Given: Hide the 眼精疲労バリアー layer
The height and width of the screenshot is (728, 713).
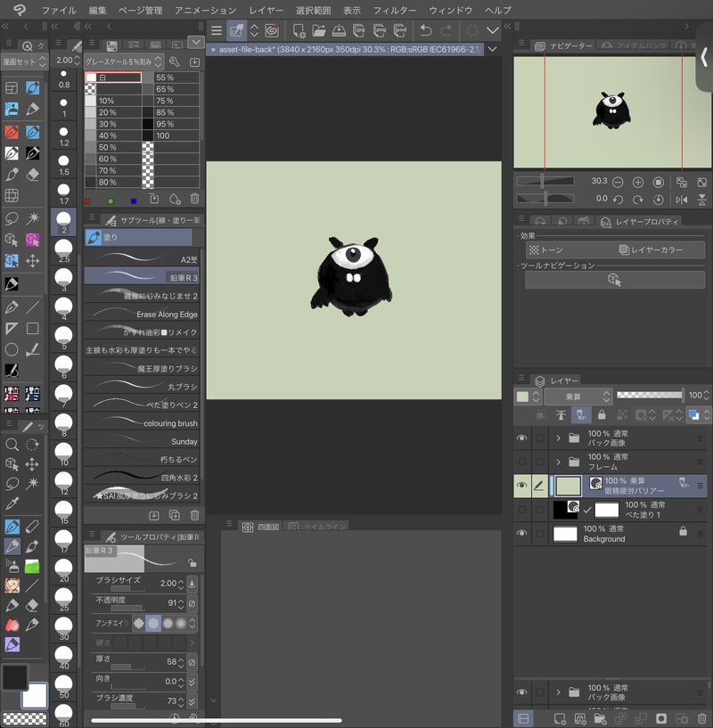Looking at the screenshot, I should click(521, 486).
